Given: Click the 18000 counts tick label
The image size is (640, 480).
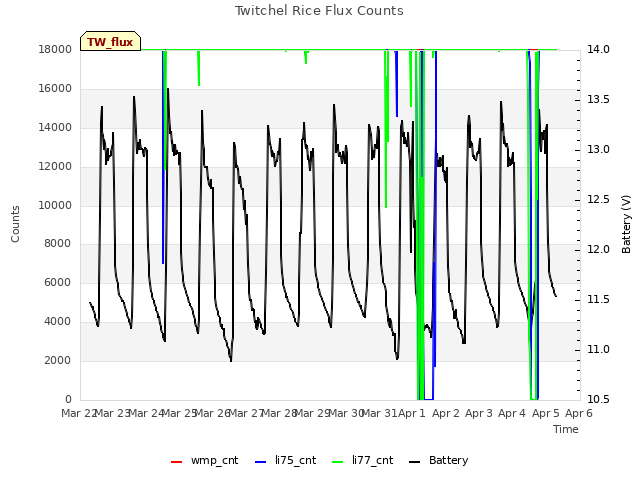Looking at the screenshot, I should coord(55,49).
